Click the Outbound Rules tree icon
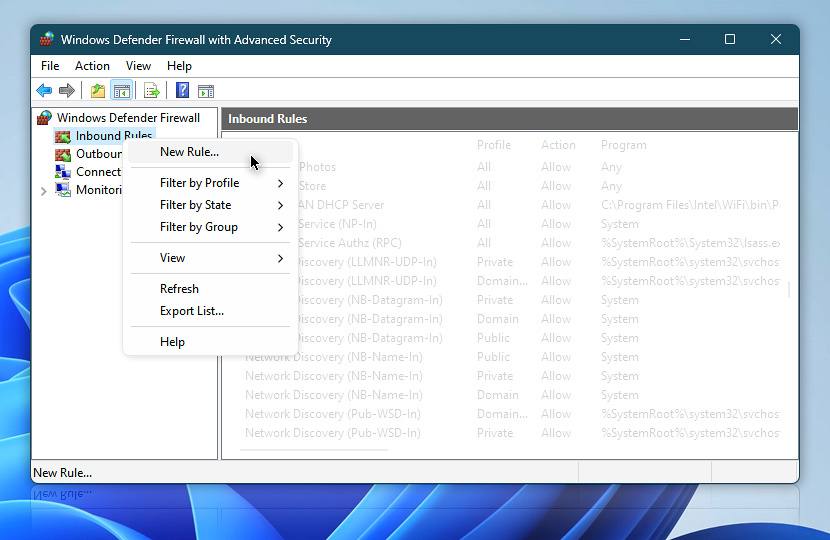830x540 pixels. coord(63,155)
